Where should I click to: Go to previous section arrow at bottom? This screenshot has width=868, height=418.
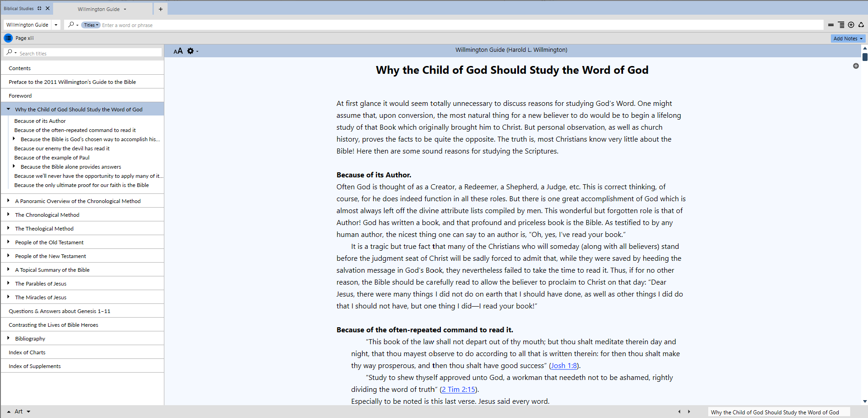pyautogui.click(x=679, y=412)
